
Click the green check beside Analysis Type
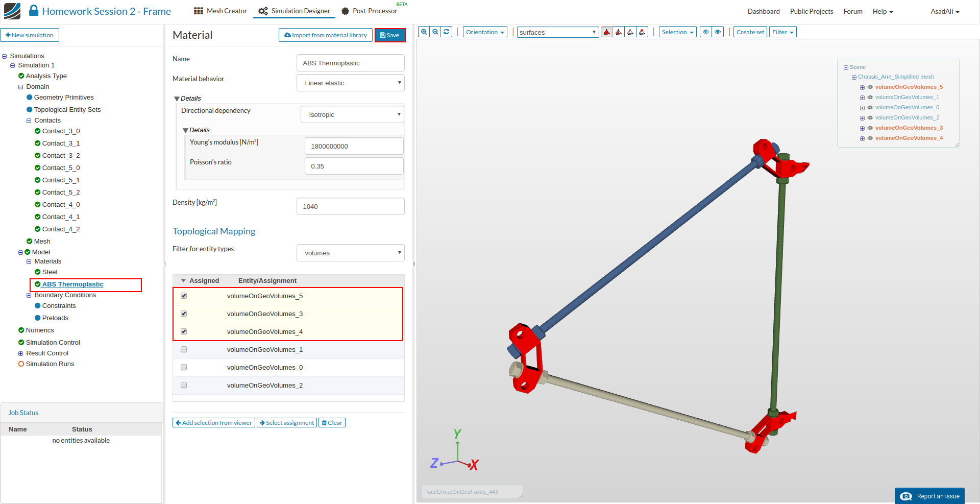pos(21,76)
